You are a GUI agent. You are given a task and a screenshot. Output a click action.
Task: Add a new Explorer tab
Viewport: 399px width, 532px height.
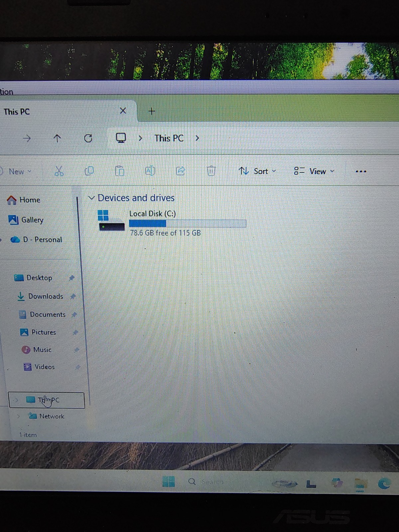click(x=152, y=111)
